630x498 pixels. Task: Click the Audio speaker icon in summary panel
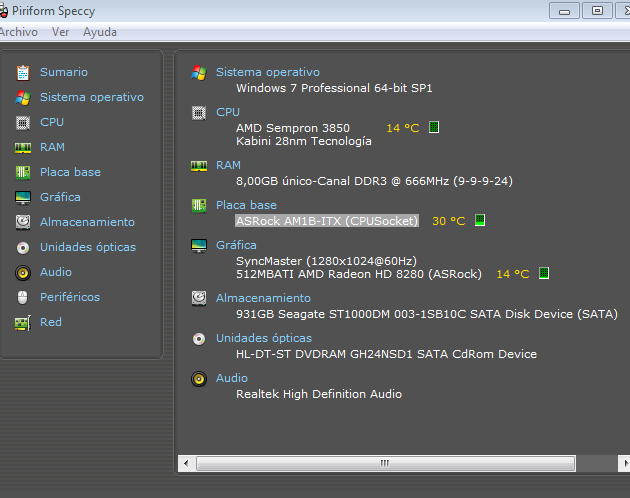tap(199, 379)
